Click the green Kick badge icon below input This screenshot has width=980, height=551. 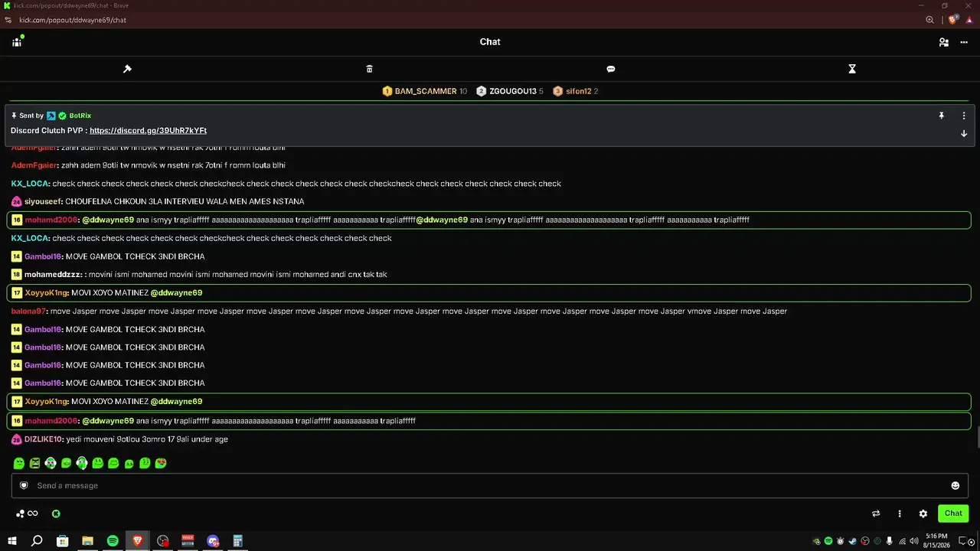coord(56,514)
